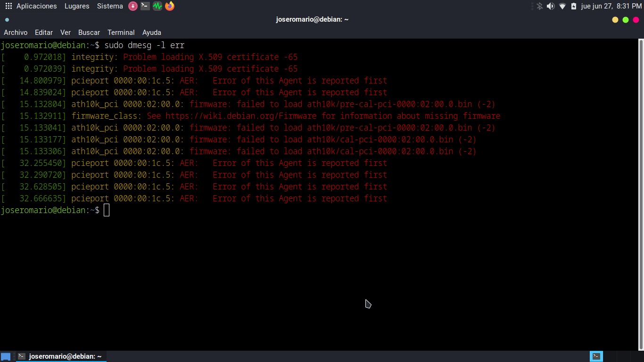Click the battery charging indicator
This screenshot has height=362, width=644.
pyautogui.click(x=574, y=6)
